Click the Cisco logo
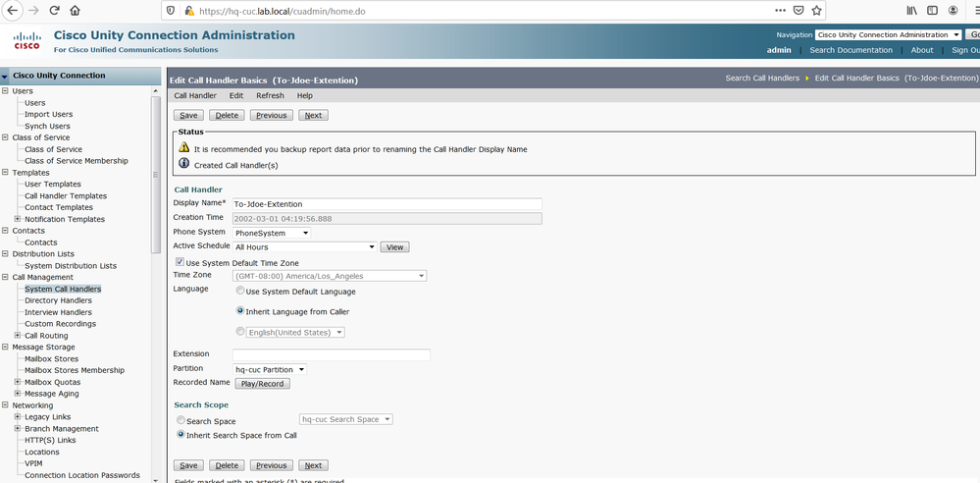The height and width of the screenshot is (483, 980). [26, 42]
